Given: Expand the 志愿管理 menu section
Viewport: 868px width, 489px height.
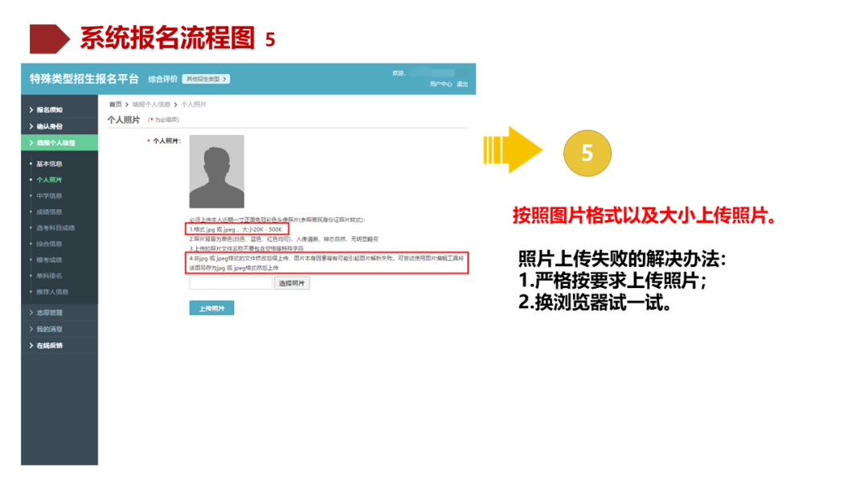Looking at the screenshot, I should [59, 313].
